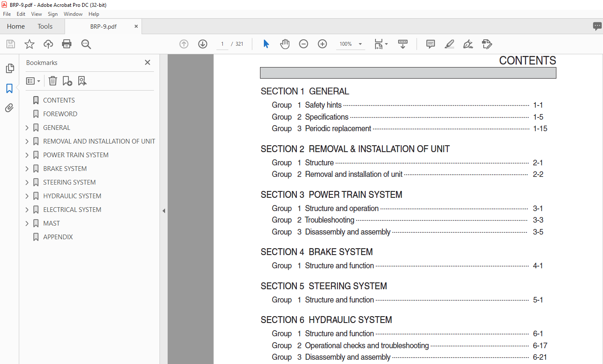Zoom out with the minus icon
The height and width of the screenshot is (364, 603).
(x=304, y=44)
